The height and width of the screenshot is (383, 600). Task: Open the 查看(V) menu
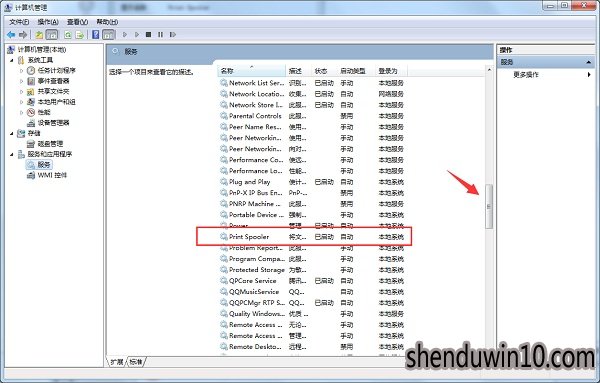coord(77,22)
